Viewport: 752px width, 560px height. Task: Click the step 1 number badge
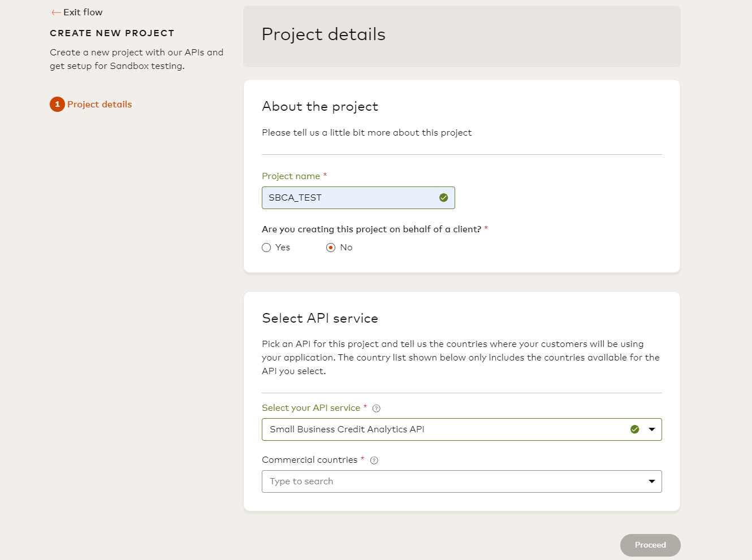click(57, 105)
